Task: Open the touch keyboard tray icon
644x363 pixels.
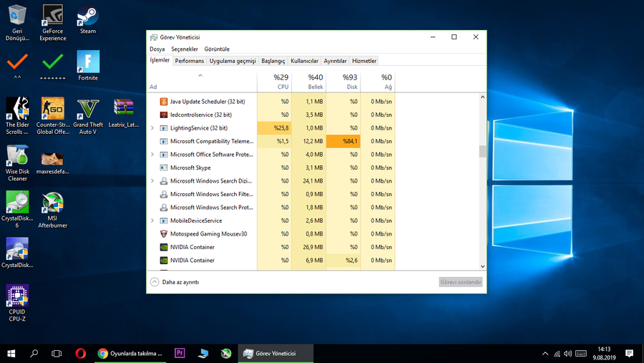Action: pos(581,354)
